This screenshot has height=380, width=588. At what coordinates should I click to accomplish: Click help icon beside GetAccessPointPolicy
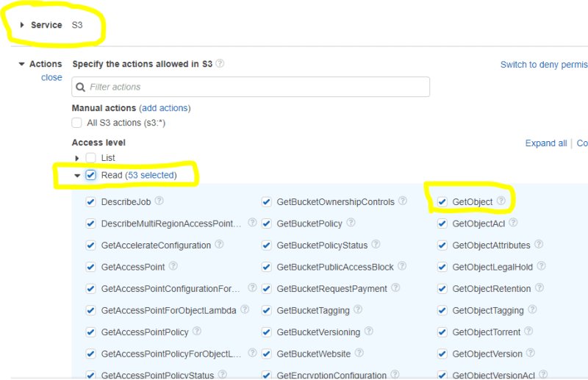pos(196,331)
